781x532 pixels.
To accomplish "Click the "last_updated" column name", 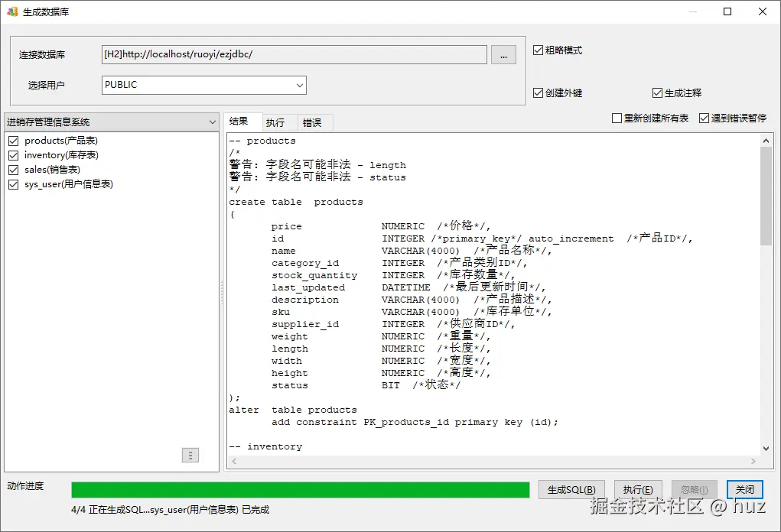I will click(308, 287).
